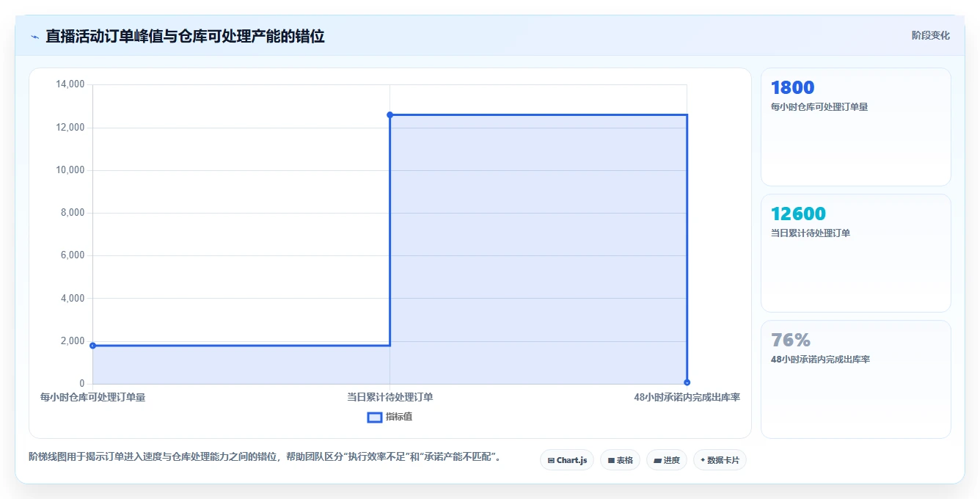Click the 阶段变化 label in the header
This screenshot has height=499, width=980.
click(x=930, y=35)
